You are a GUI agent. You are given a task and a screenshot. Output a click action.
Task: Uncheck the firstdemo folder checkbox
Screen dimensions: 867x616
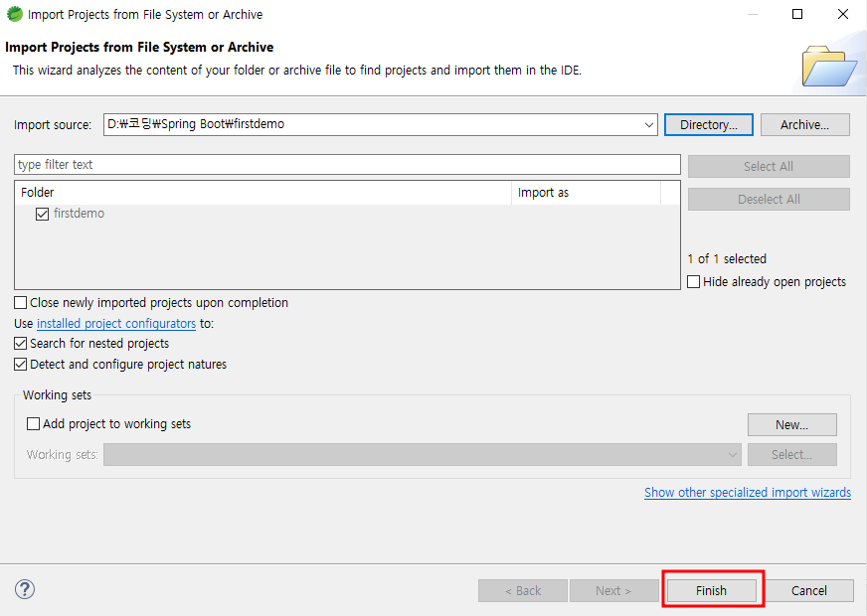pos(42,214)
